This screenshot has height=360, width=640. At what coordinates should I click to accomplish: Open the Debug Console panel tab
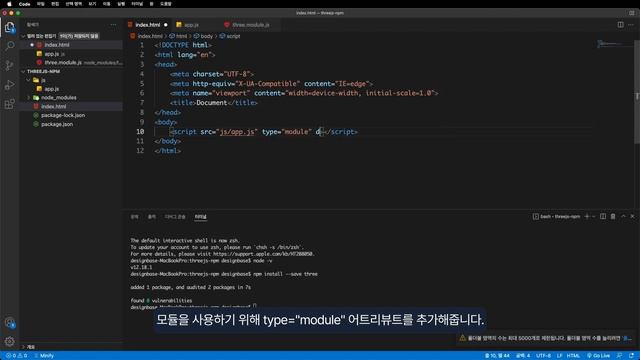[175, 217]
